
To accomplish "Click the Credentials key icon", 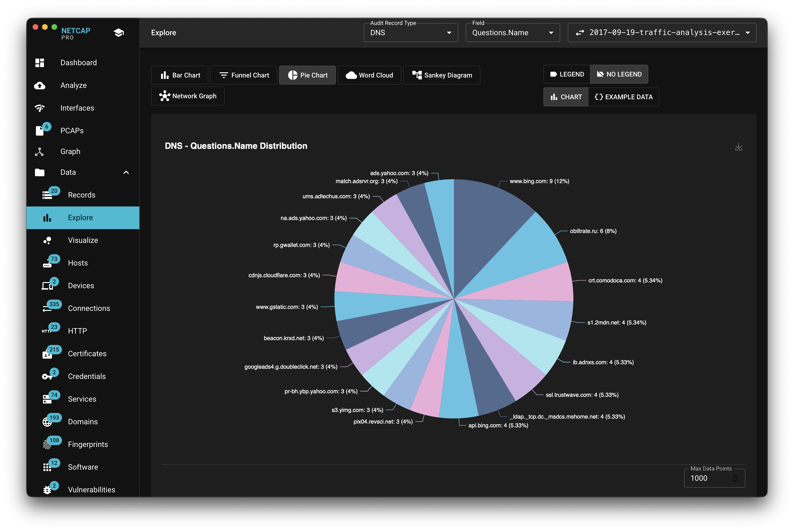I will coord(47,377).
